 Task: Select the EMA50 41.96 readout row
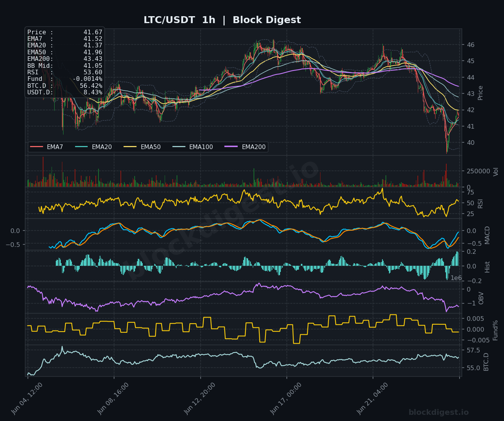65,52
